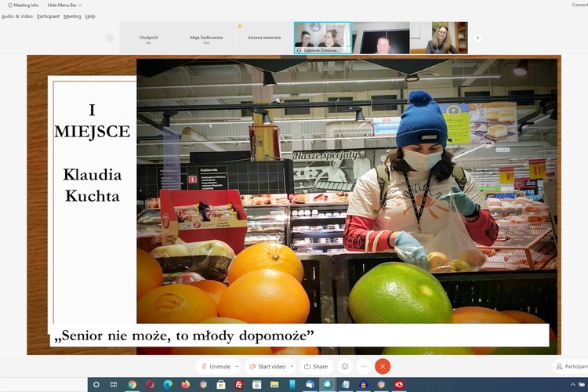Open the Participants panel
The image size is (588, 392).
[x=570, y=366]
